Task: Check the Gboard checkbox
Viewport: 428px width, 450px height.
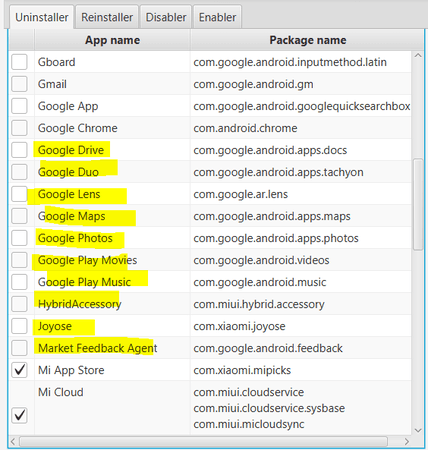Action: click(19, 62)
